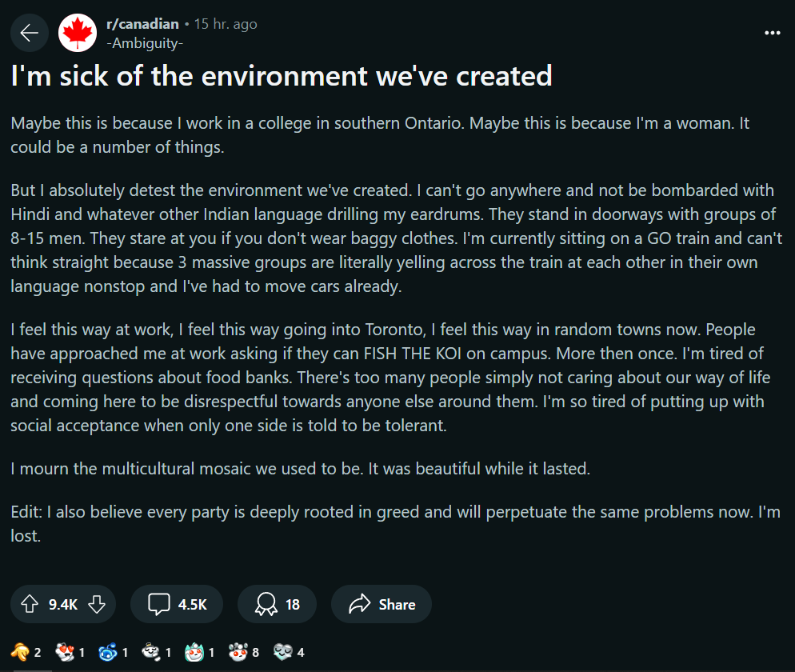Click the Snoo award with count 8
The height and width of the screenshot is (672, 795).
pyautogui.click(x=238, y=652)
